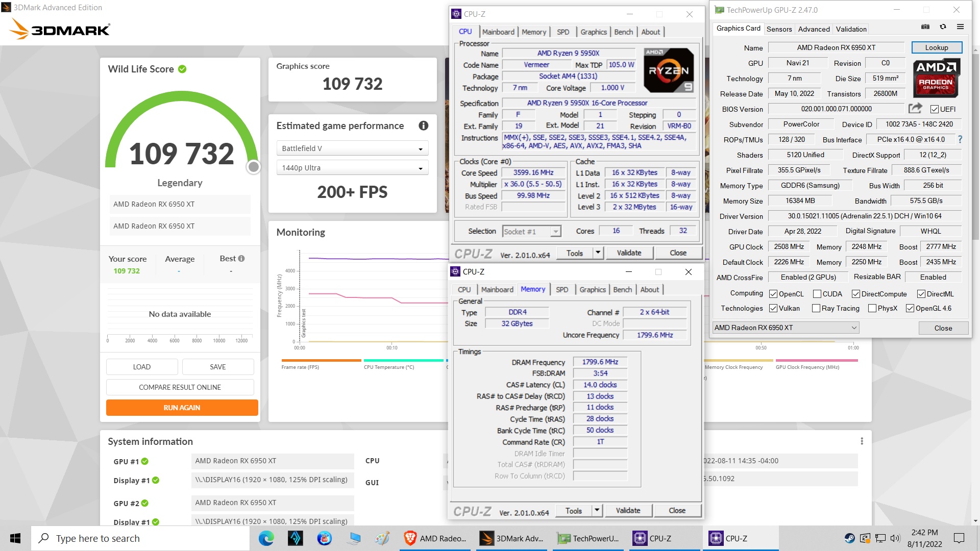Image resolution: width=980 pixels, height=551 pixels.
Task: Switch to the Sensors tab in GPU-Z
Action: [x=779, y=29]
